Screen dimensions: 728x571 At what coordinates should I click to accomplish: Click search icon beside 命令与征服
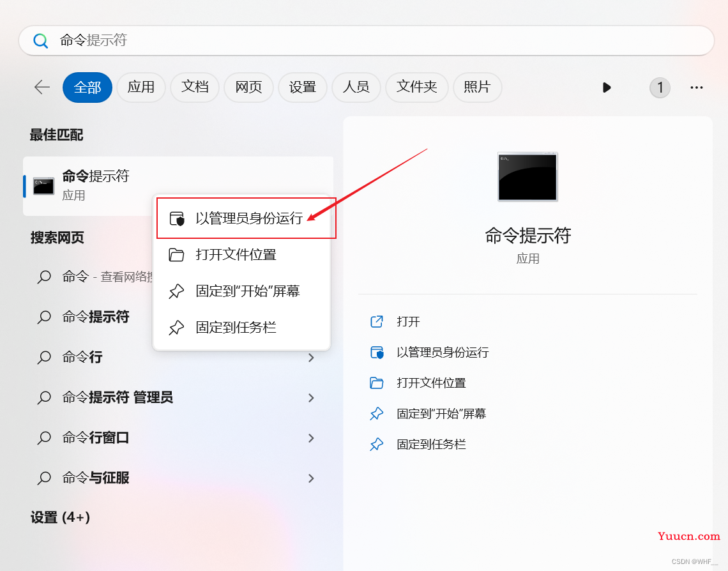tap(44, 478)
